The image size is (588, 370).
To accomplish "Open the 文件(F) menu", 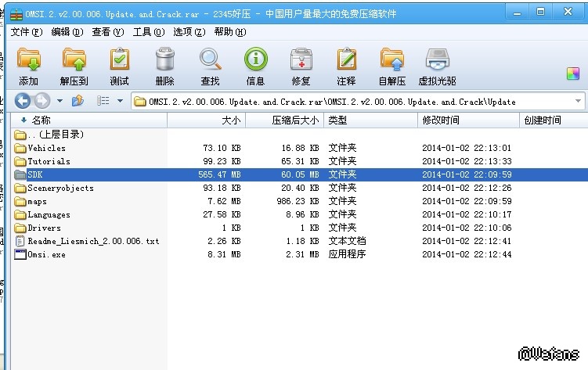I will pos(27,32).
